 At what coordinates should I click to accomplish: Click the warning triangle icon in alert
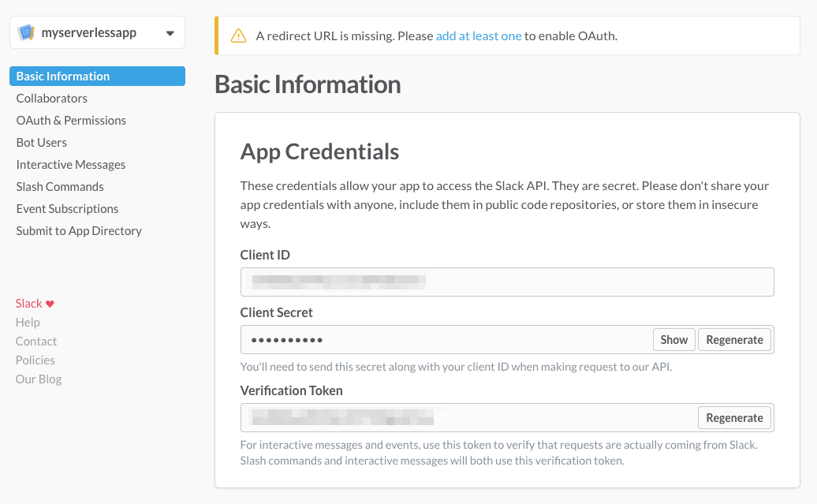(x=238, y=36)
